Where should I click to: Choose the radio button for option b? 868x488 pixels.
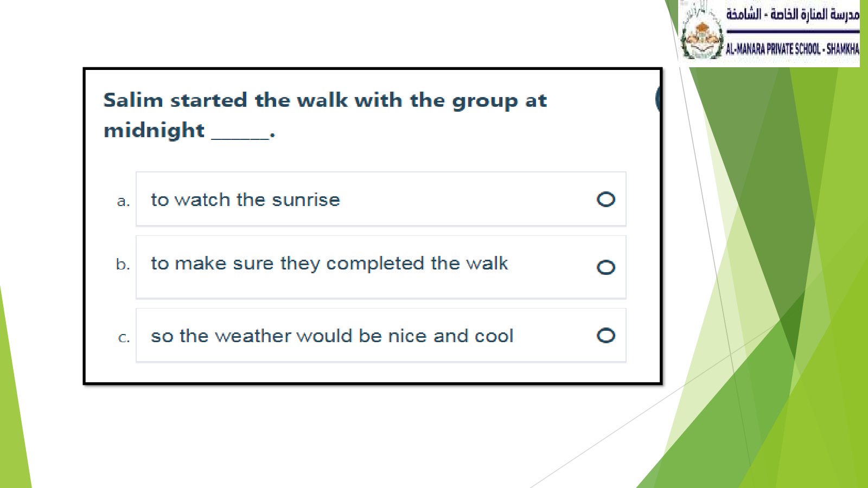pyautogui.click(x=605, y=267)
